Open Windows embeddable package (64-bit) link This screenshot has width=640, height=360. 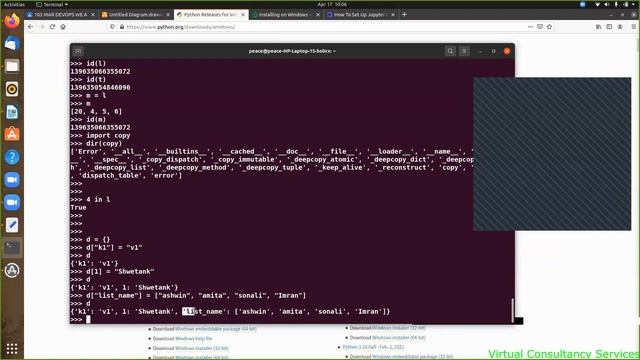pyautogui.click(x=216, y=329)
